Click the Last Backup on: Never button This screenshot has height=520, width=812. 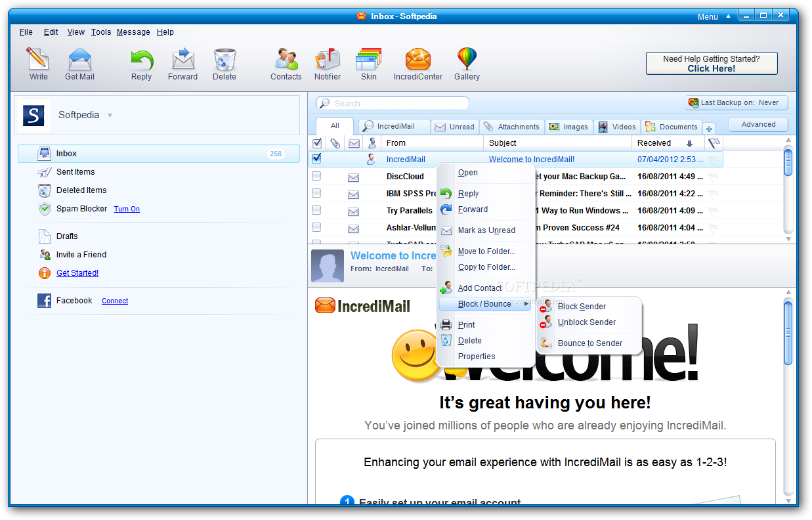click(x=736, y=103)
